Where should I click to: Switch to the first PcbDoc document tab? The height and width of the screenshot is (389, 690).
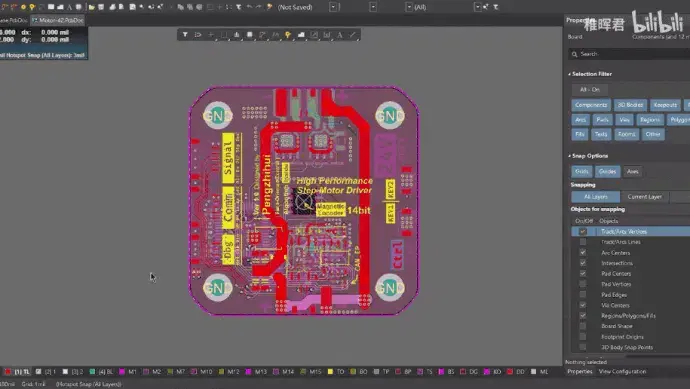pos(13,20)
